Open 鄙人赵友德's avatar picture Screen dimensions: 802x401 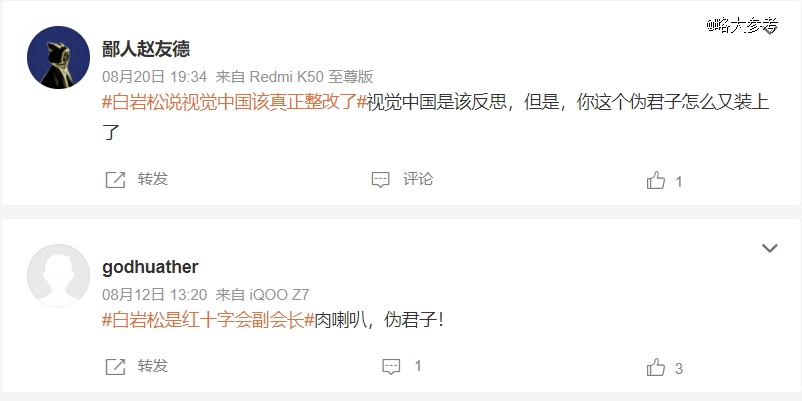pyautogui.click(x=58, y=57)
